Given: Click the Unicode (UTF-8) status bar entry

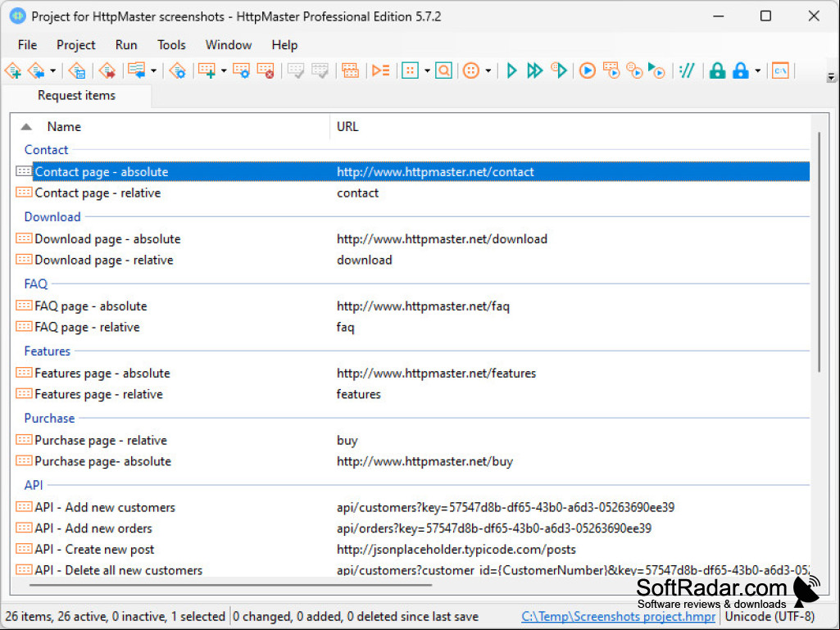Looking at the screenshot, I should tap(770, 617).
